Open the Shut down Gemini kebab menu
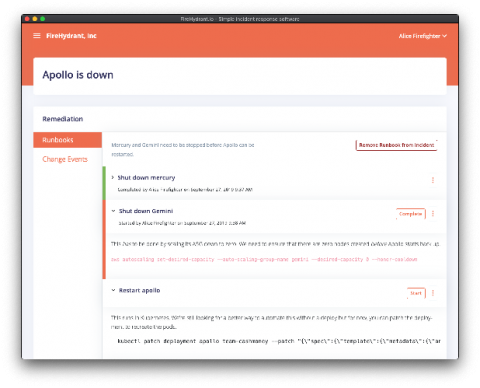This screenshot has width=480, height=388. pos(433,214)
